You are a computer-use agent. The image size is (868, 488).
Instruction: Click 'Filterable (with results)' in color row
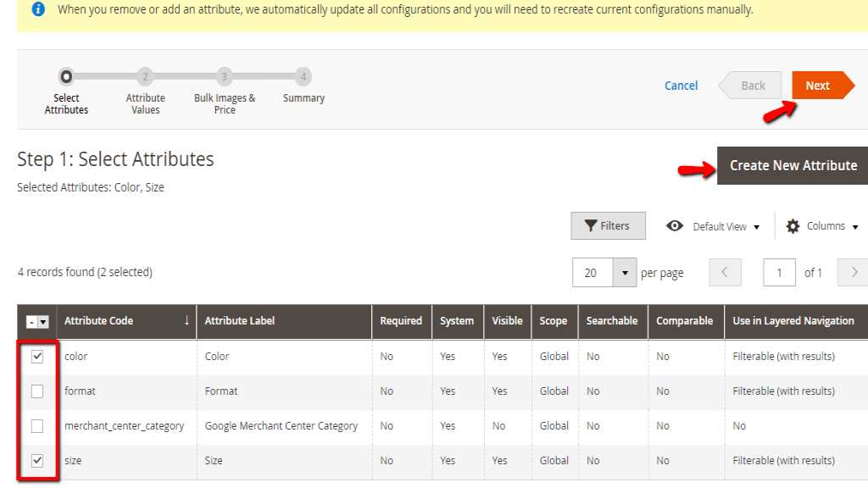[x=784, y=357]
